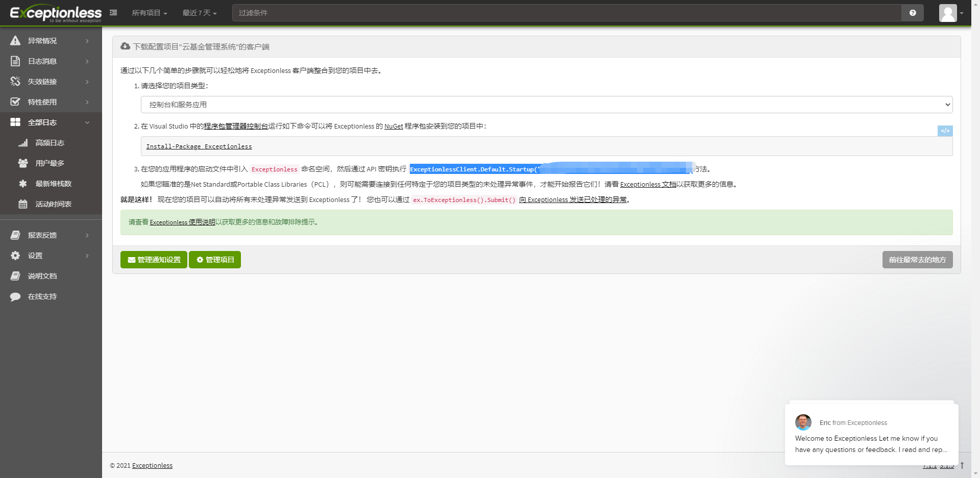Image resolution: width=980 pixels, height=478 pixels.
Task: Open the Exceptionless 文档 link
Action: coord(648,184)
